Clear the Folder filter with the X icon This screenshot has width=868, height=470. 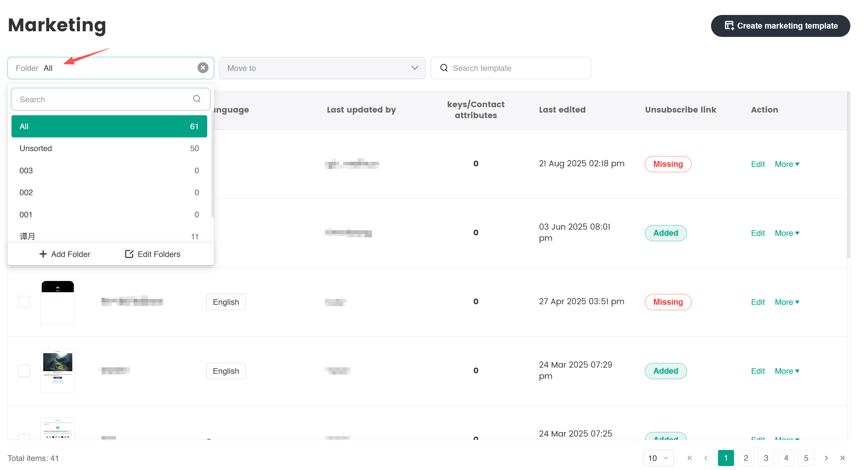pyautogui.click(x=202, y=68)
